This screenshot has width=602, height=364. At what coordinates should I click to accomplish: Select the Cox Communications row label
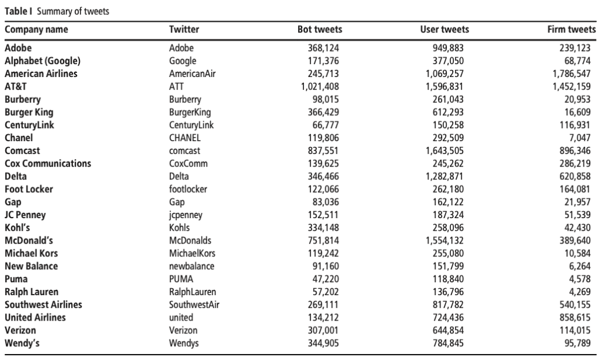pyautogui.click(x=48, y=163)
